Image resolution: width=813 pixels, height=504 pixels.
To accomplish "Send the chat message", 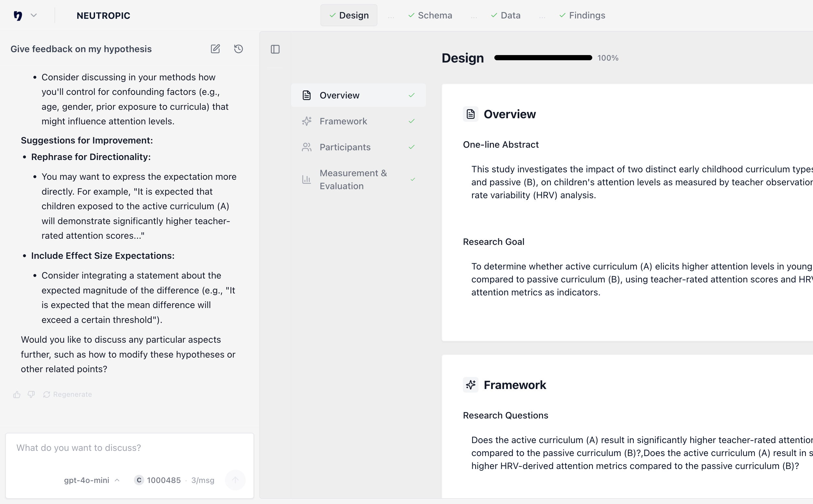I will coord(235,480).
